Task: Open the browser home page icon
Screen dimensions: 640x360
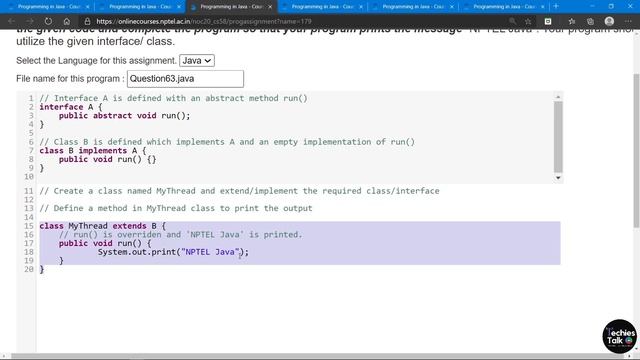Action: click(67, 21)
